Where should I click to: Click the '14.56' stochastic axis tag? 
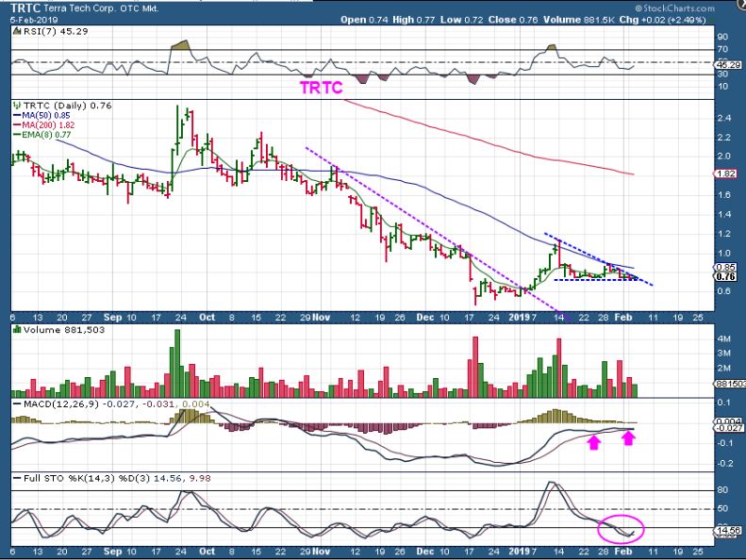tap(728, 530)
